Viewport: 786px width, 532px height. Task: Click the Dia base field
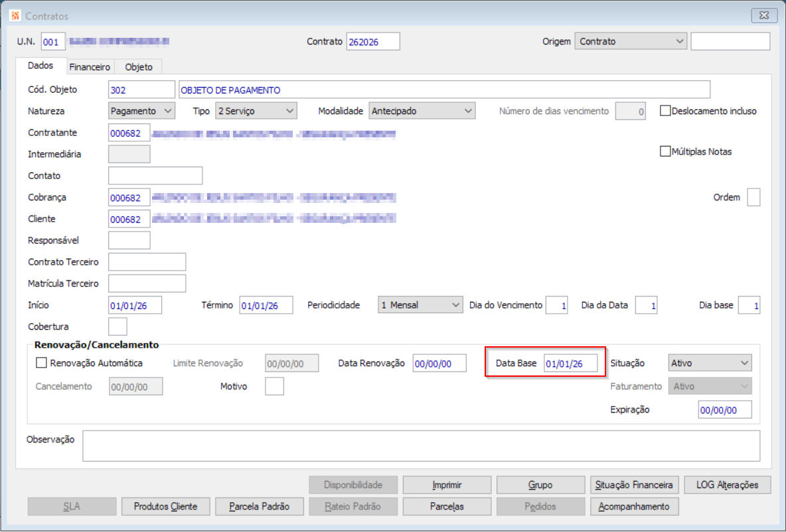pos(749,305)
